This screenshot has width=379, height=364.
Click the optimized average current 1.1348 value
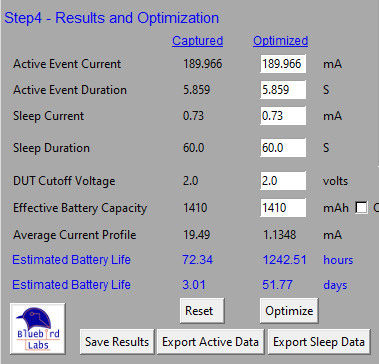point(279,235)
